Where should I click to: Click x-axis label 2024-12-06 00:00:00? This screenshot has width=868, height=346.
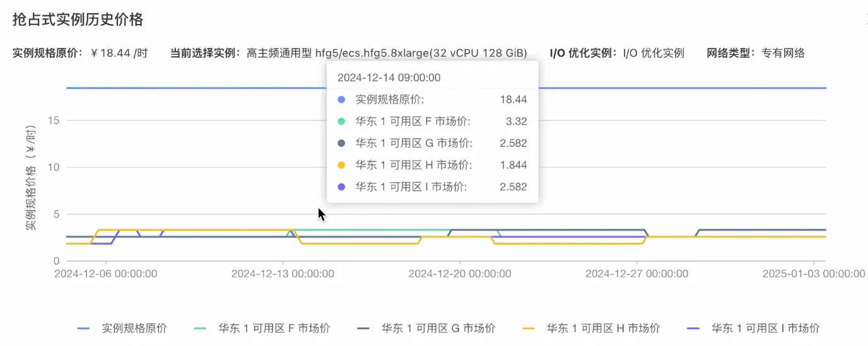[x=106, y=274]
